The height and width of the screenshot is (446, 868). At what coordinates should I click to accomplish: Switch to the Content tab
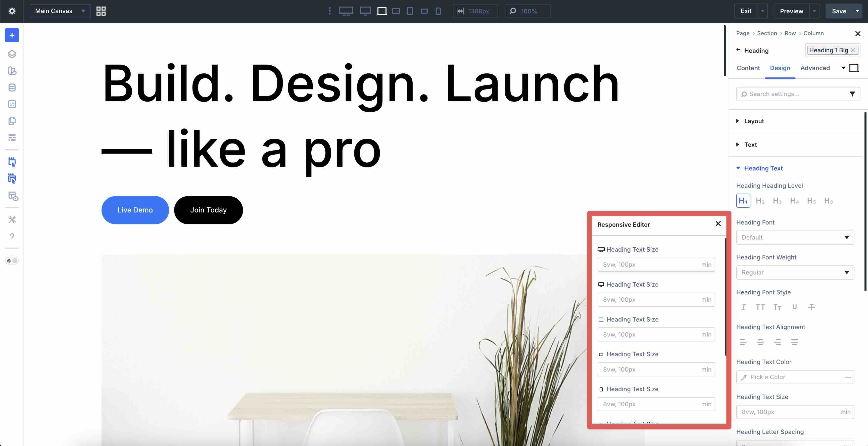(x=748, y=68)
